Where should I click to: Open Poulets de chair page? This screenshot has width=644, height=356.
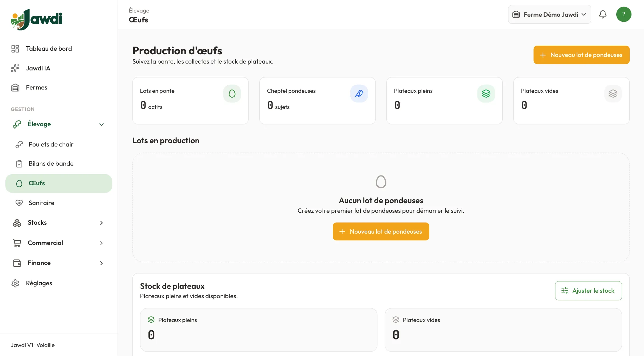[59, 144]
